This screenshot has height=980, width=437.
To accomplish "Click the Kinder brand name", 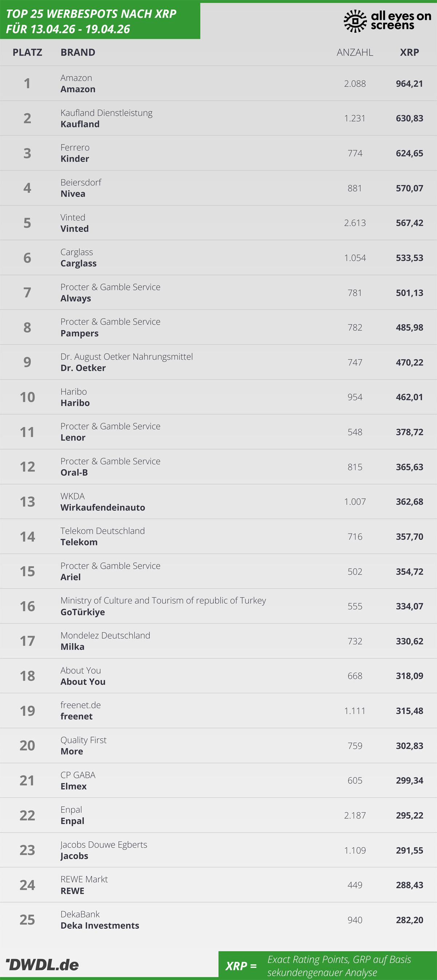I will [x=75, y=159].
